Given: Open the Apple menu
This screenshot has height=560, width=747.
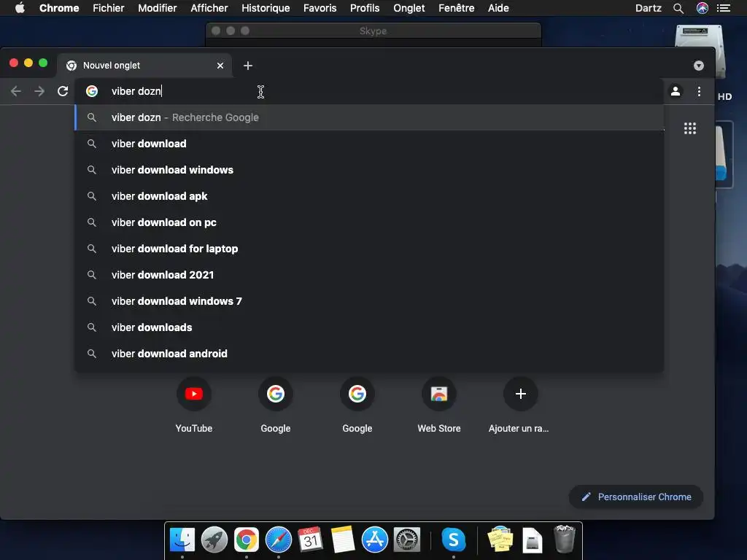Looking at the screenshot, I should (x=20, y=7).
